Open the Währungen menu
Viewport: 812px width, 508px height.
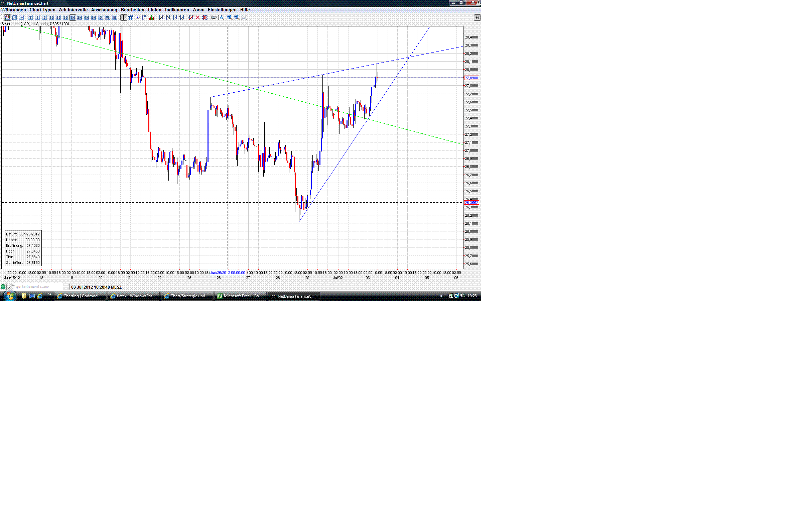point(13,10)
